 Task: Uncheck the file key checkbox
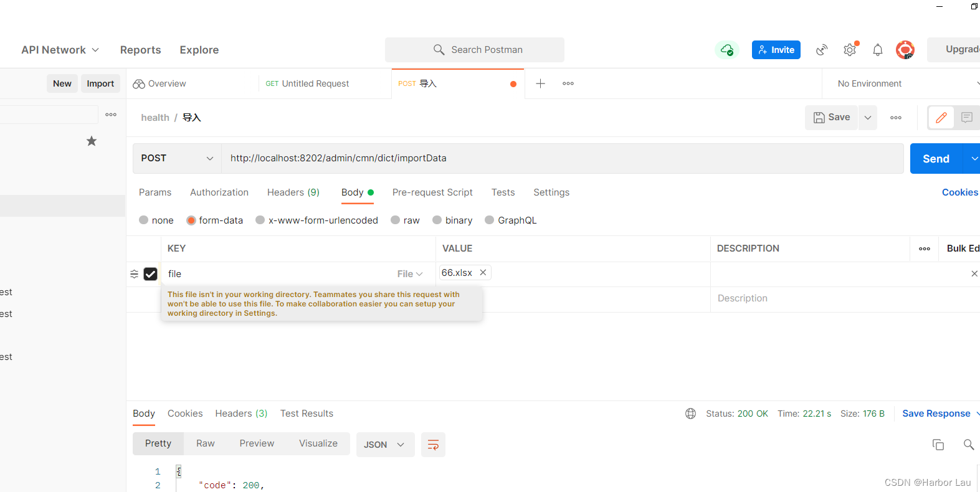point(150,274)
